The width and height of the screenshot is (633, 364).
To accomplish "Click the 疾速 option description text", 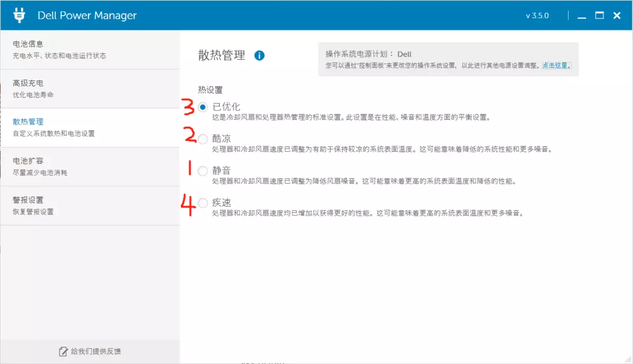I will point(368,213).
